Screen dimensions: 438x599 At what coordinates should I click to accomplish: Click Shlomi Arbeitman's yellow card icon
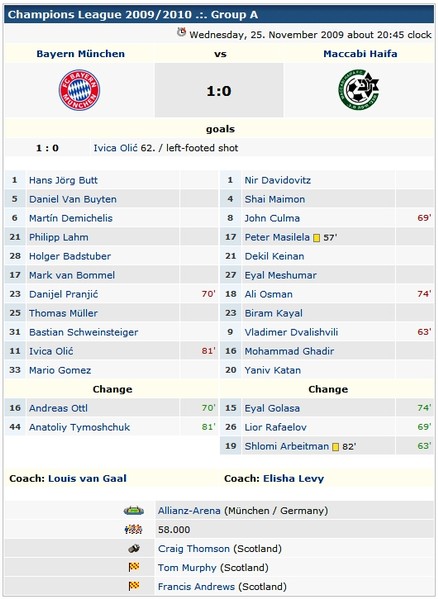tap(335, 447)
